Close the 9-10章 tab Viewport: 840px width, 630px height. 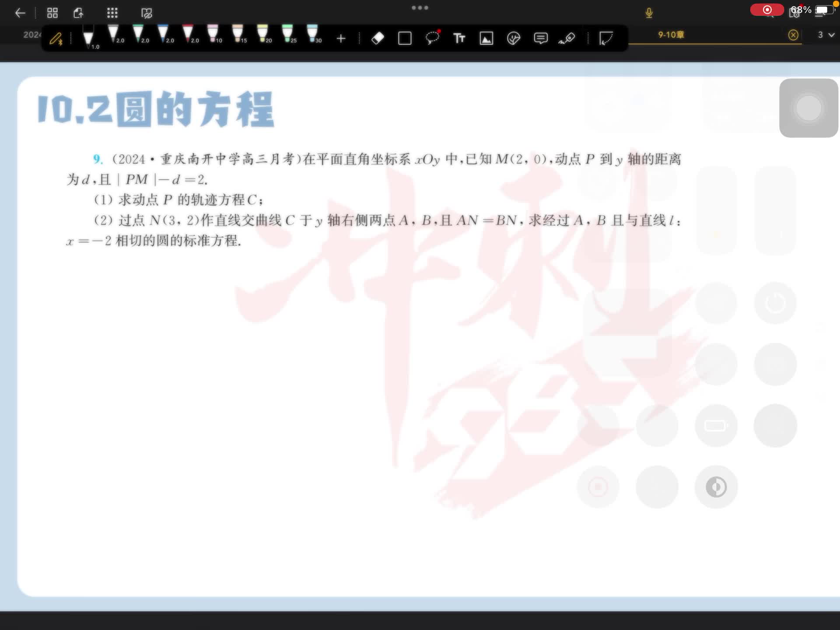[793, 35]
